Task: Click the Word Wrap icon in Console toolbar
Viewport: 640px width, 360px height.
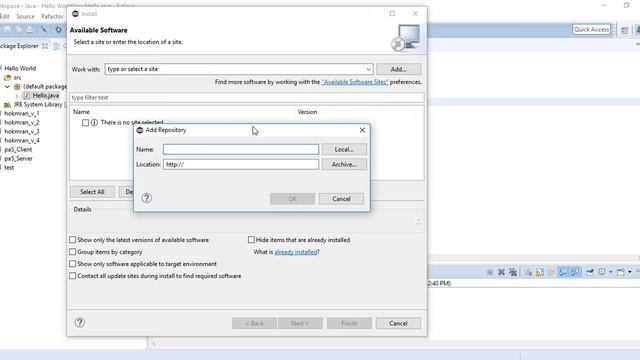Action: [551, 272]
